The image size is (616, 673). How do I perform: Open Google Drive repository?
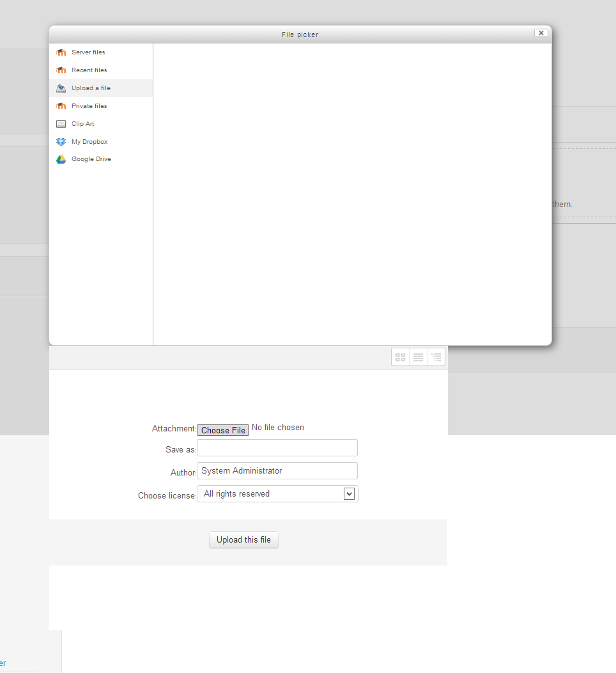pyautogui.click(x=101, y=159)
